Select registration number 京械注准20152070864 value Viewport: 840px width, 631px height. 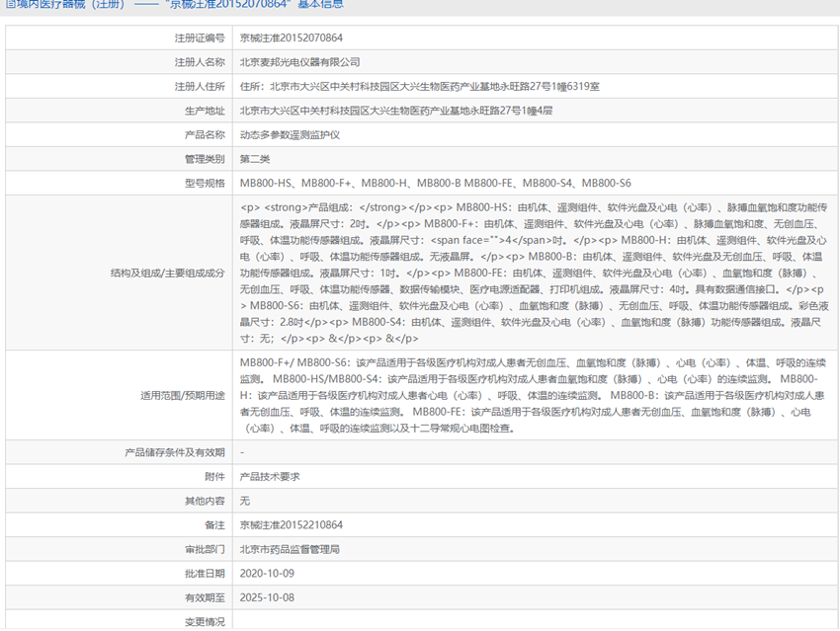pos(291,38)
